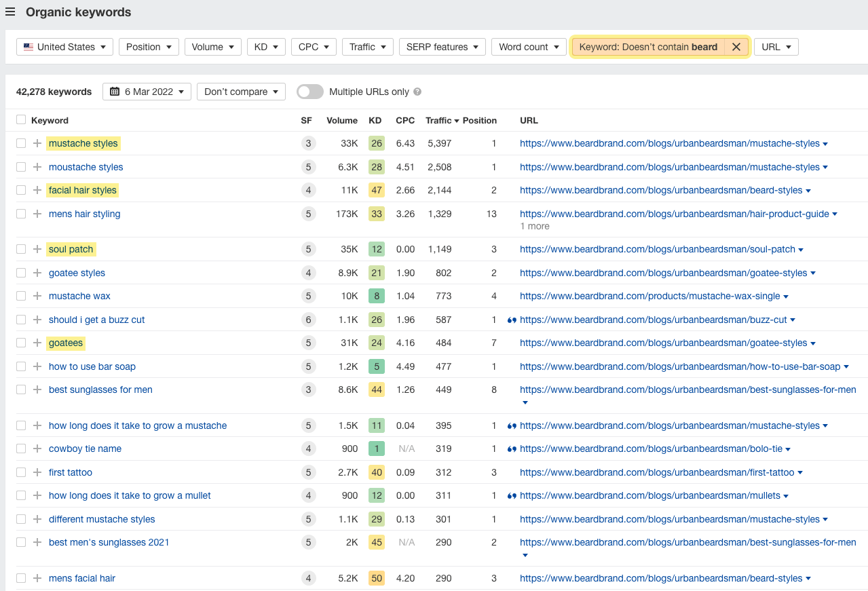Click the plus icon beside 'goatees'
868x591 pixels.
[37, 343]
